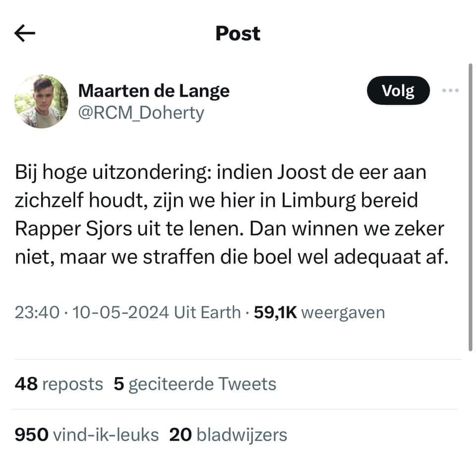Open Maarten de Lange's profile picture
The image size is (476, 453).
[41, 102]
